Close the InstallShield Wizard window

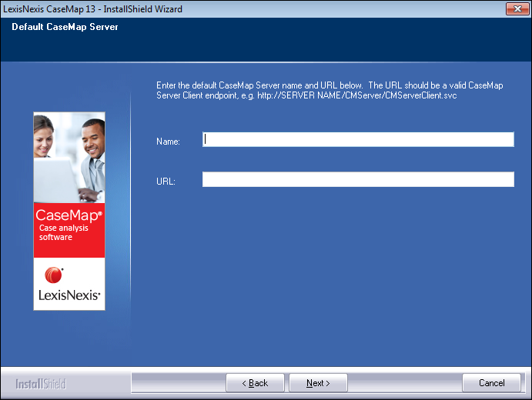[x=515, y=8]
